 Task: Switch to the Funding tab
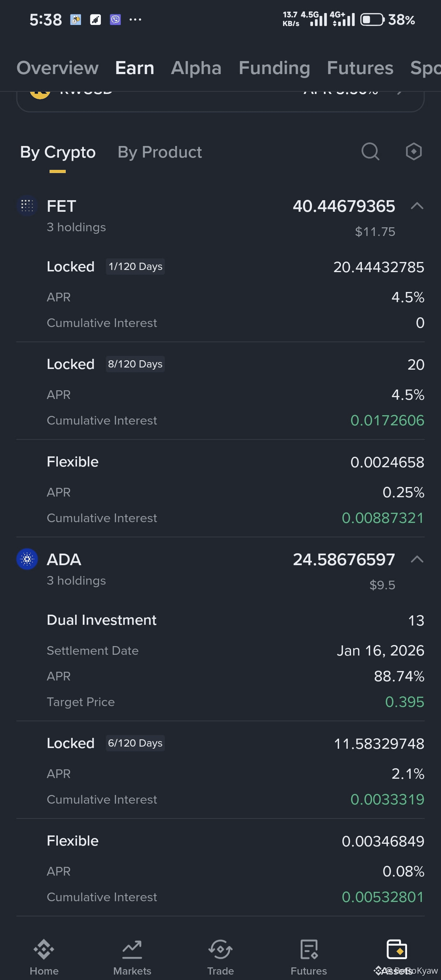[274, 68]
